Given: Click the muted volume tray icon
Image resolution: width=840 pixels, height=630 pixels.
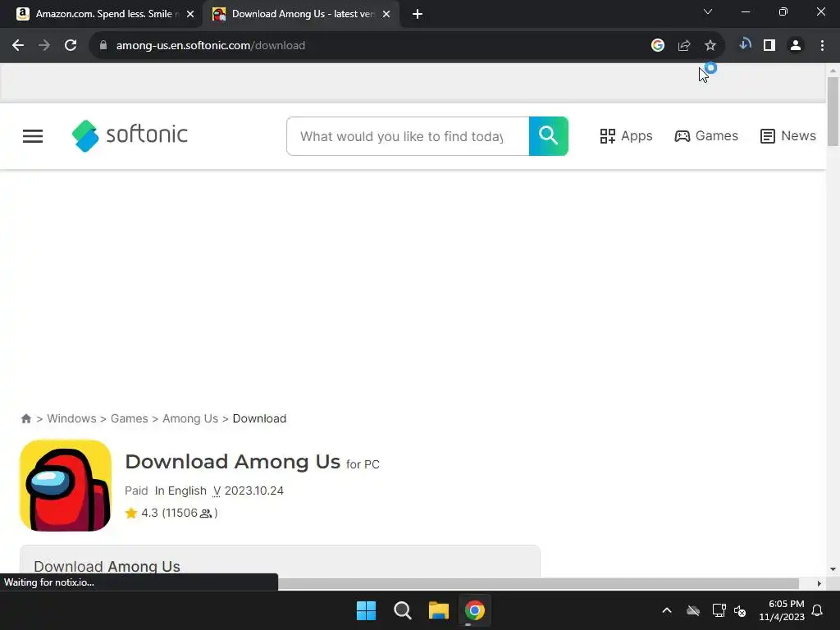Looking at the screenshot, I should click(741, 610).
